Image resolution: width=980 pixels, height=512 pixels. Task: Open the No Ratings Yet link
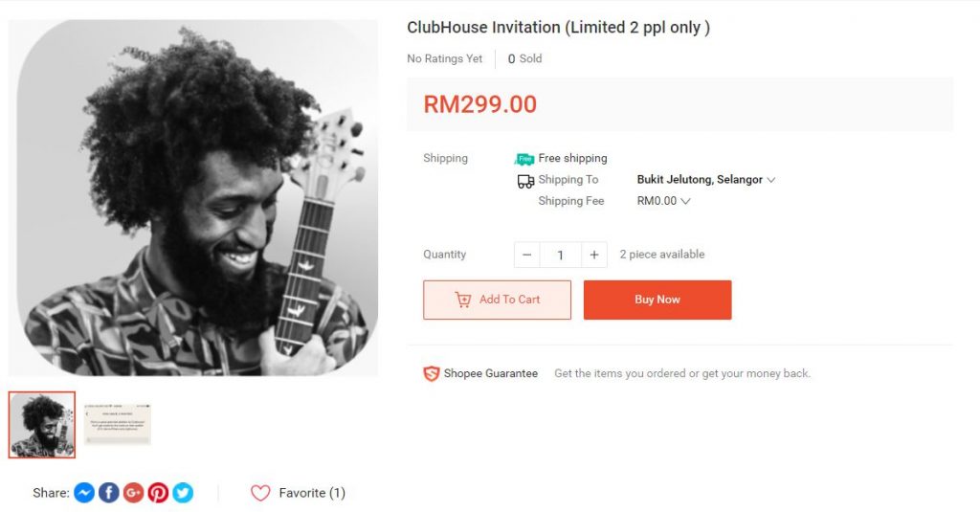click(x=444, y=58)
